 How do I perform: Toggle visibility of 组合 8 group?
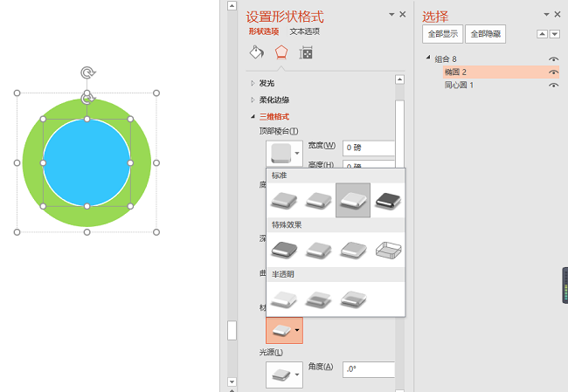click(553, 58)
